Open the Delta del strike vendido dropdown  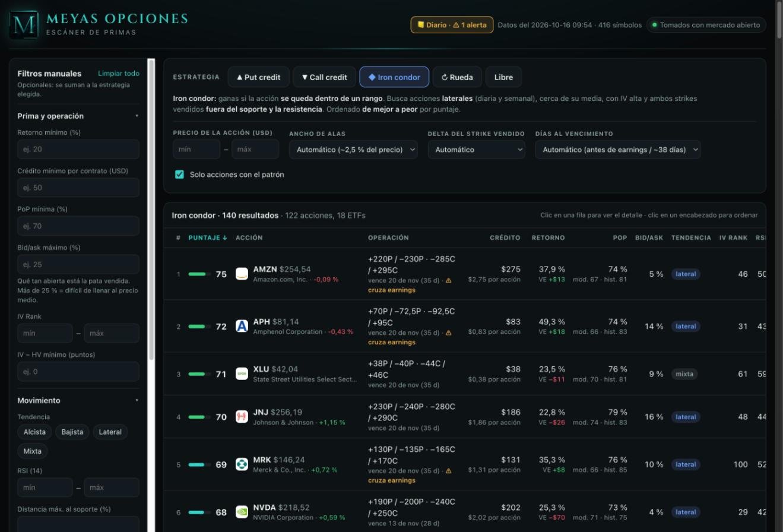pyautogui.click(x=477, y=150)
